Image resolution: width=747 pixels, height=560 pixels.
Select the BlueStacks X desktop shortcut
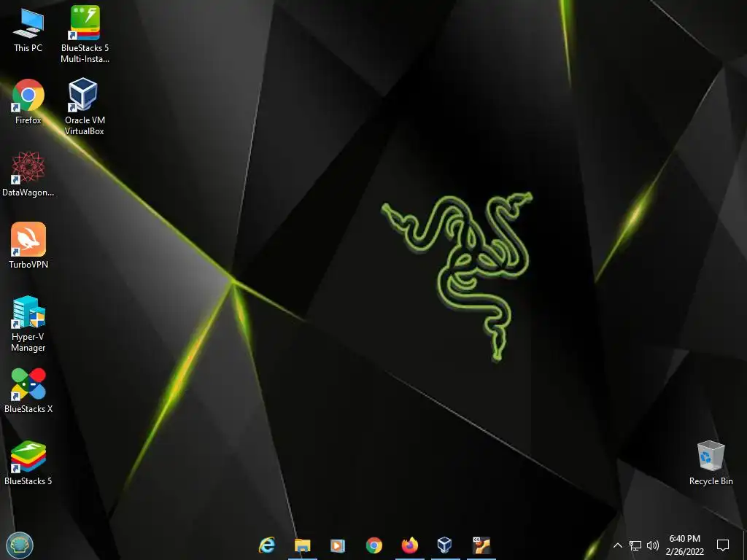coord(28,391)
